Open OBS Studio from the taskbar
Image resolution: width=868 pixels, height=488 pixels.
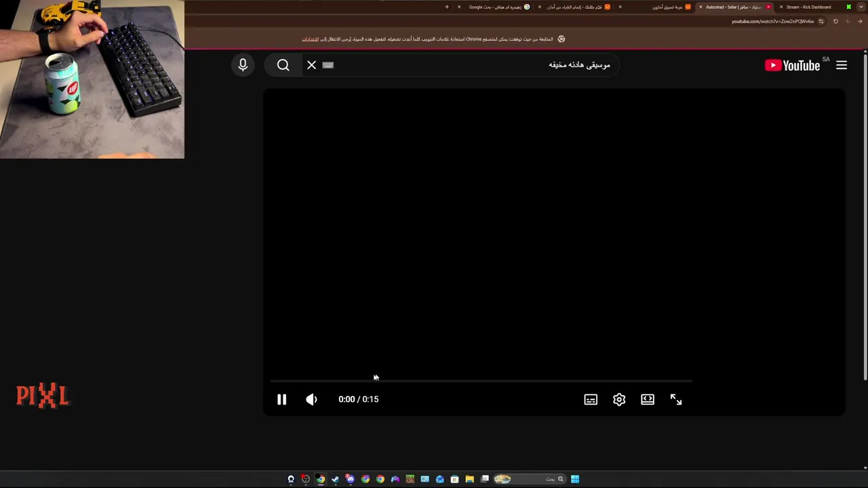(305, 479)
